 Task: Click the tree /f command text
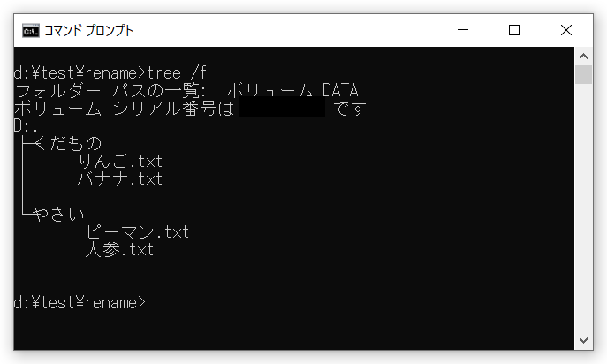(177, 73)
